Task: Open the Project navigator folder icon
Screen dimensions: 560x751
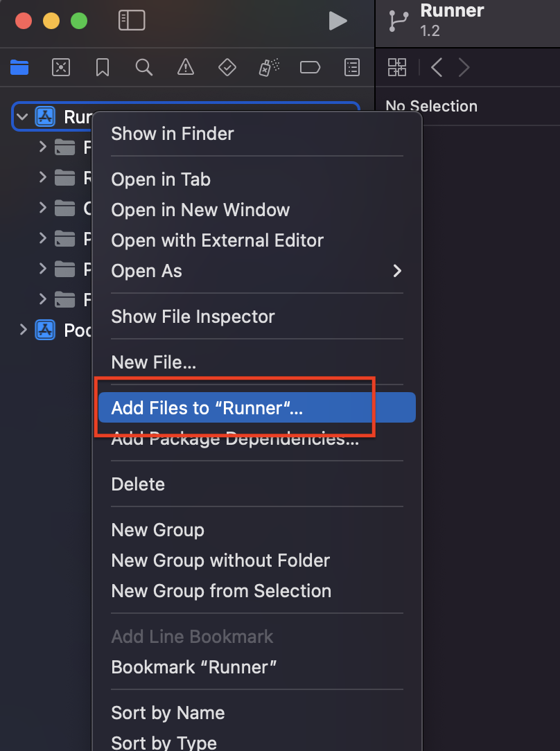Action: pyautogui.click(x=19, y=67)
